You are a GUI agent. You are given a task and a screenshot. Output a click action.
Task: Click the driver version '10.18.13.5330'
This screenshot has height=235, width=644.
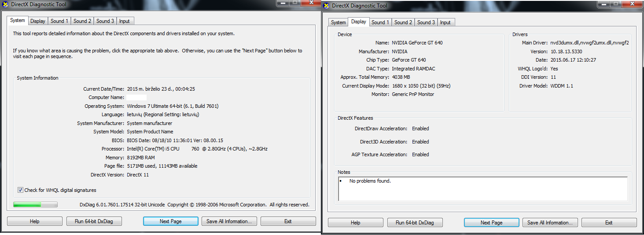click(x=566, y=51)
